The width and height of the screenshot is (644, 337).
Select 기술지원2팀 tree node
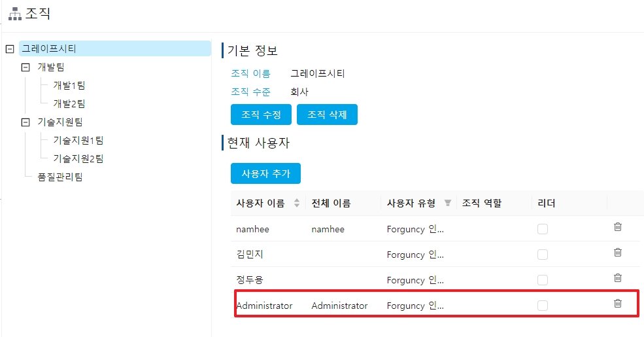tap(78, 158)
